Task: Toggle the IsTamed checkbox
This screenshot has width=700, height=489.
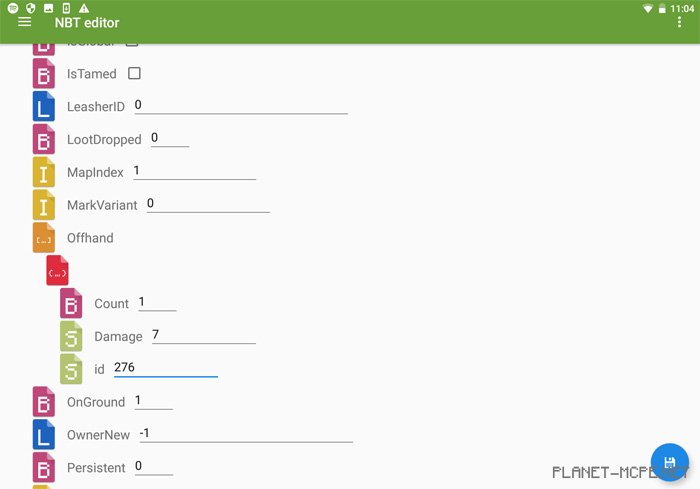Action: tap(134, 73)
